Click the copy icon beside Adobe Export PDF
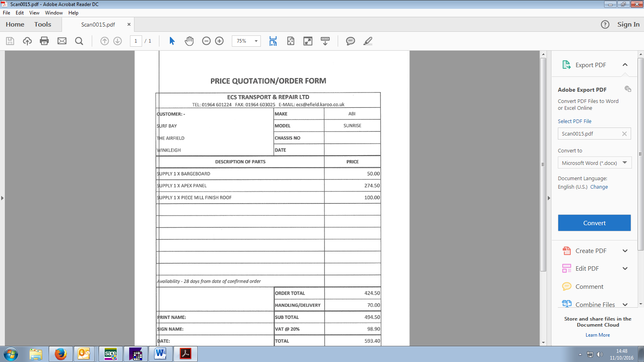 (628, 89)
